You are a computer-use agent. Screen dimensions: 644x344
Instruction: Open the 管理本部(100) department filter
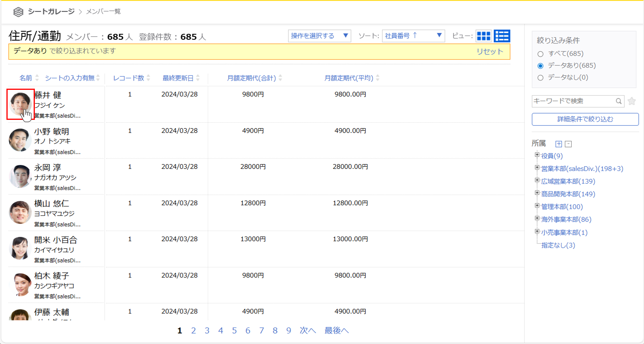click(x=562, y=207)
